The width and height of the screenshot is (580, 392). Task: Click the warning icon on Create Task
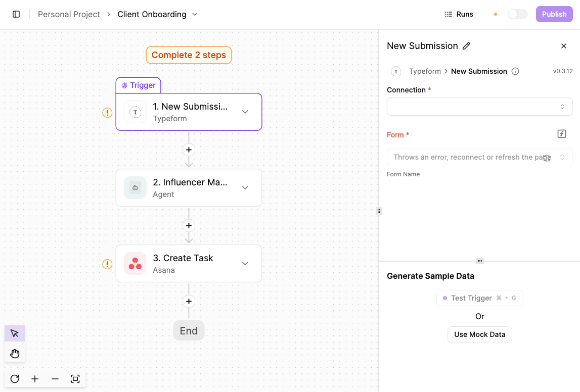[x=107, y=264]
